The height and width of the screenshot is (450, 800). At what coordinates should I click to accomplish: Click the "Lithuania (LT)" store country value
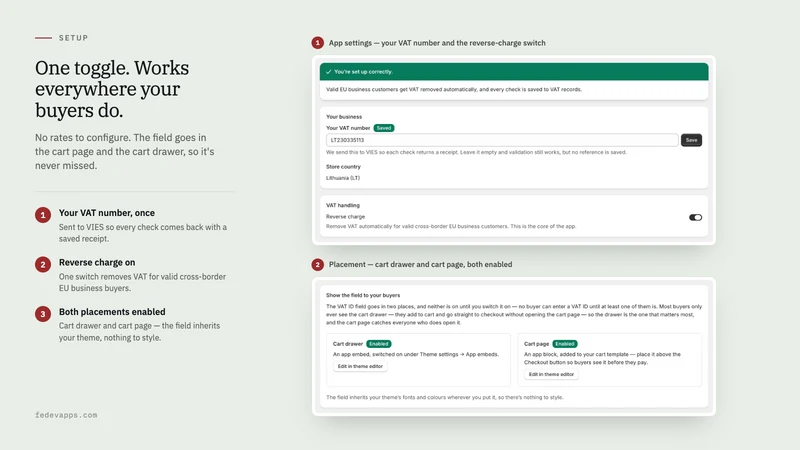[x=343, y=178]
